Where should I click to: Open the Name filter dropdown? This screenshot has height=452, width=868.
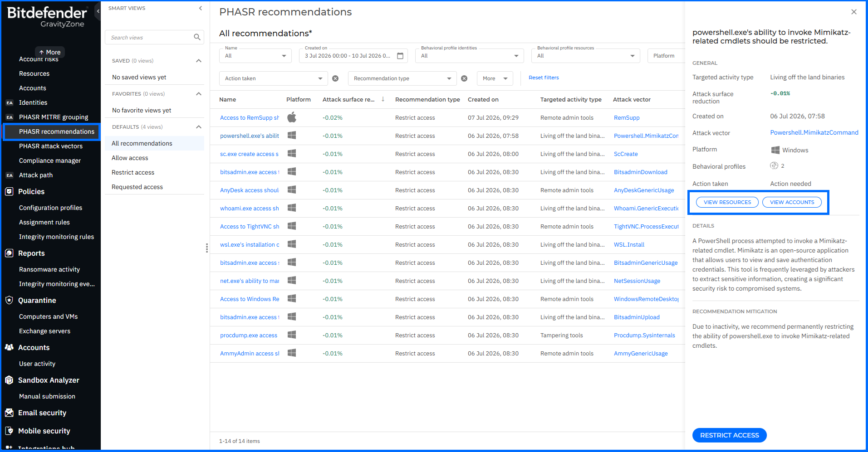(255, 55)
